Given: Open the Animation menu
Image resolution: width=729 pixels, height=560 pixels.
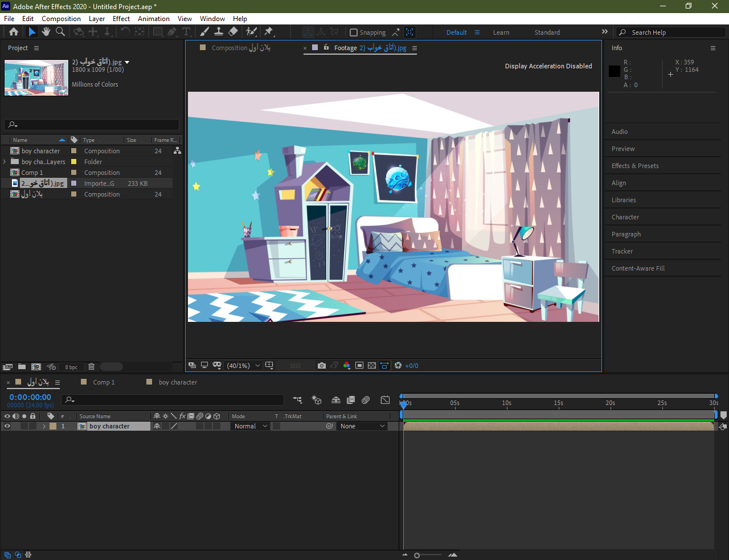Looking at the screenshot, I should (154, 19).
